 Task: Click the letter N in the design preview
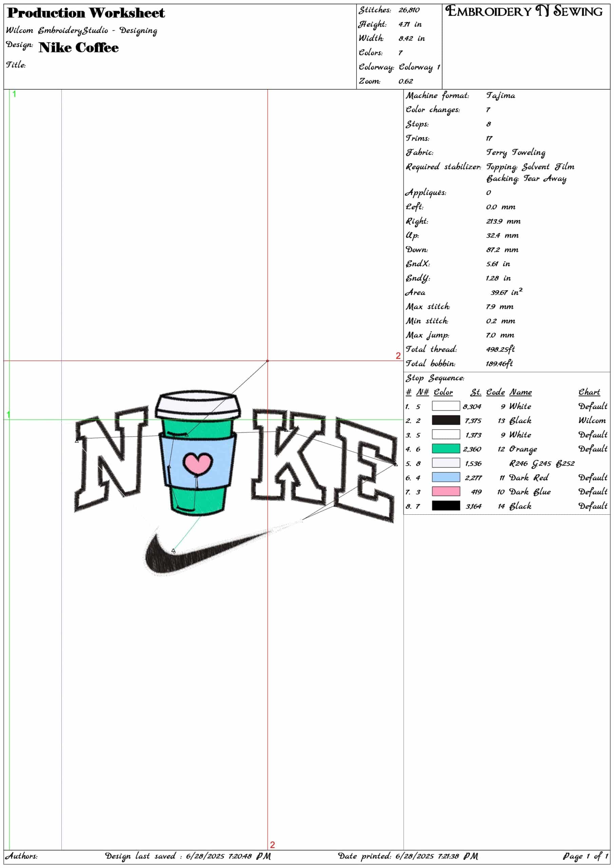(x=112, y=460)
